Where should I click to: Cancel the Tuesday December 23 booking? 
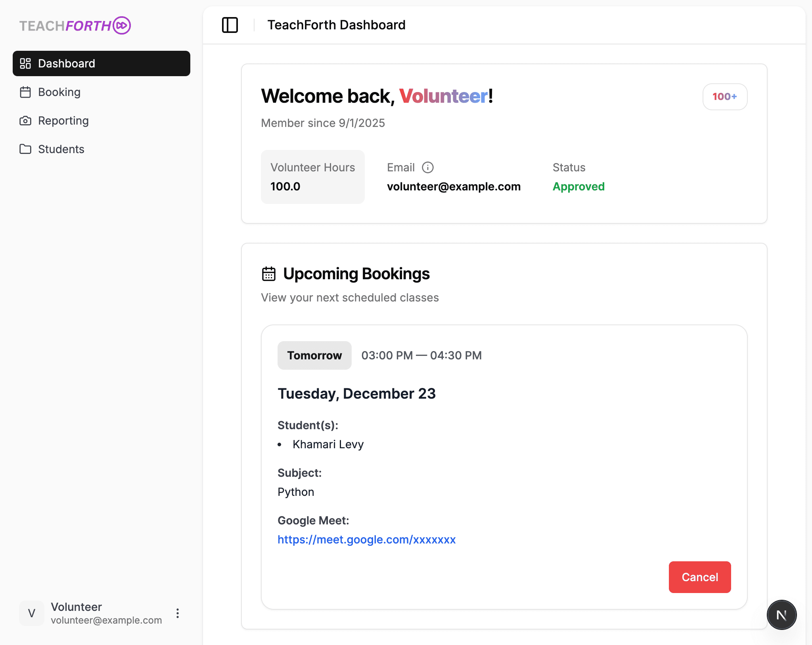(699, 577)
